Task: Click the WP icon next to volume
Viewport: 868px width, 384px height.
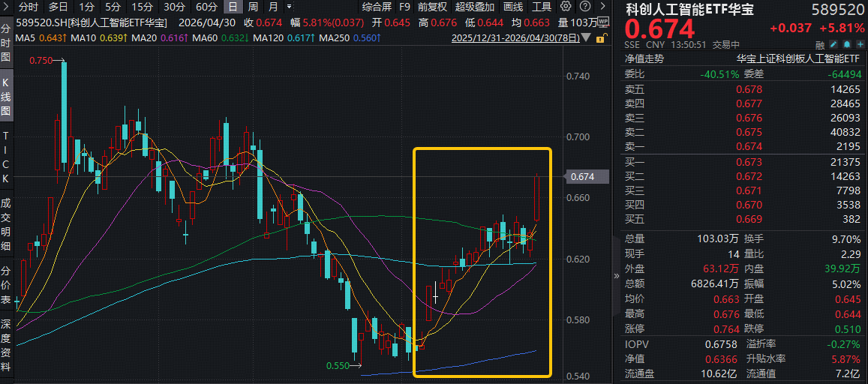Action: 603,22
